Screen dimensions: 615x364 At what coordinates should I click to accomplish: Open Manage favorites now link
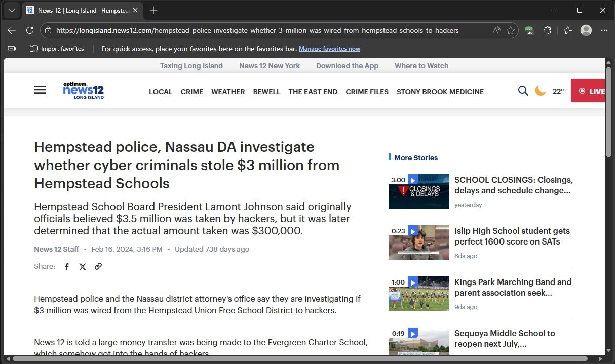tap(329, 49)
